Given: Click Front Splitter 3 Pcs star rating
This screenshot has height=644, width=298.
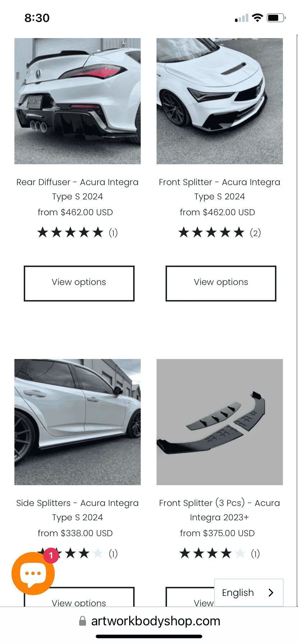Looking at the screenshot, I should (220, 553).
